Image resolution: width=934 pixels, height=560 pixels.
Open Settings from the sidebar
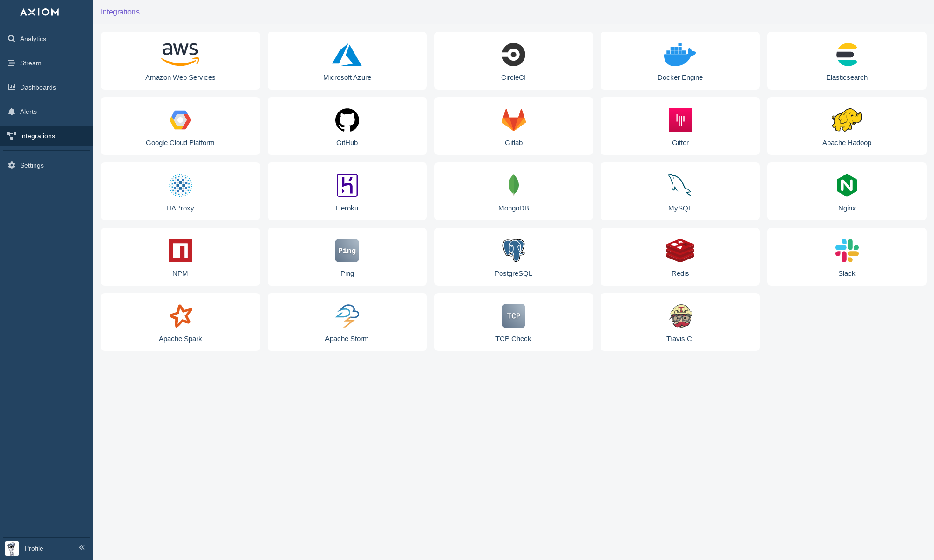32,165
